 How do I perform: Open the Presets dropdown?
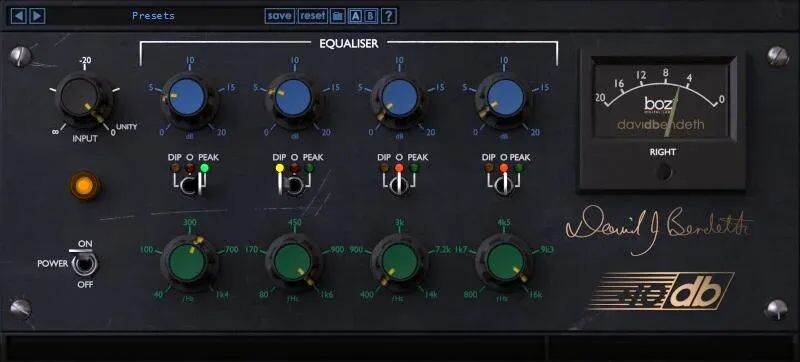(x=154, y=16)
